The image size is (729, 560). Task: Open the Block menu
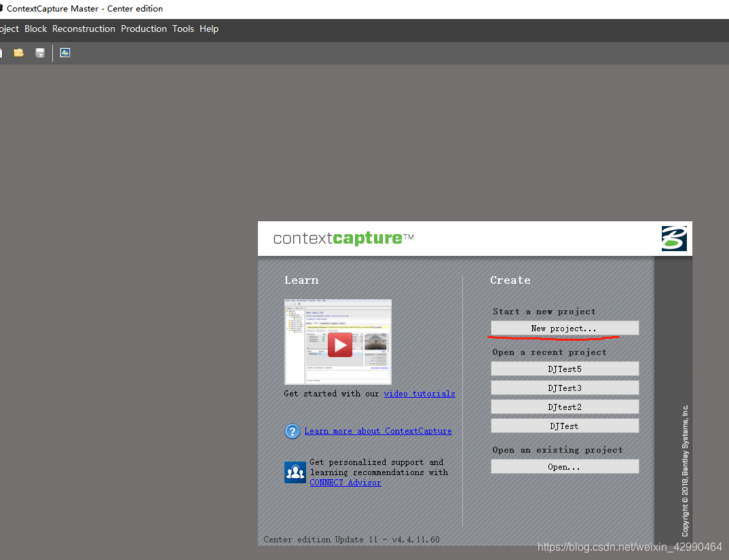(x=35, y=29)
